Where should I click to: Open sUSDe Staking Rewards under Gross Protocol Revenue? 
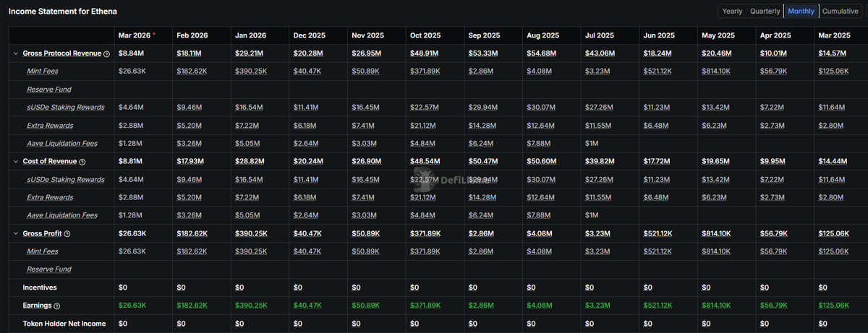coord(66,108)
